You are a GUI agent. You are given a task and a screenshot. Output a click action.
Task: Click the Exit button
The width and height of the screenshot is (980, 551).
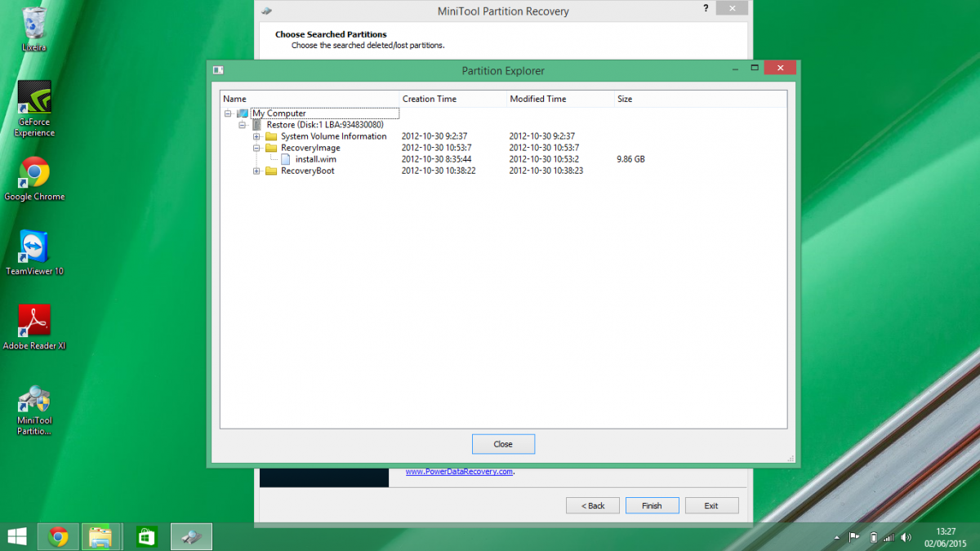point(711,505)
